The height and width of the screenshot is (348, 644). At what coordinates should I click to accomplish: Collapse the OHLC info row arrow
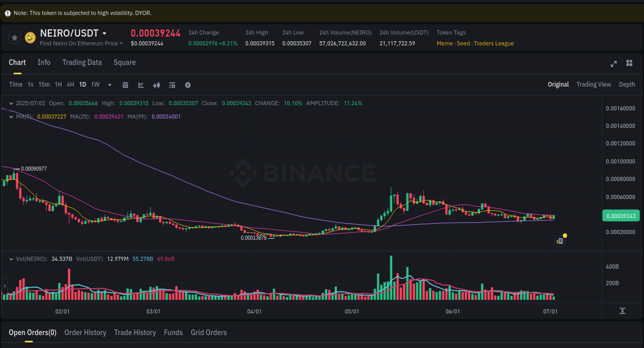click(10, 103)
